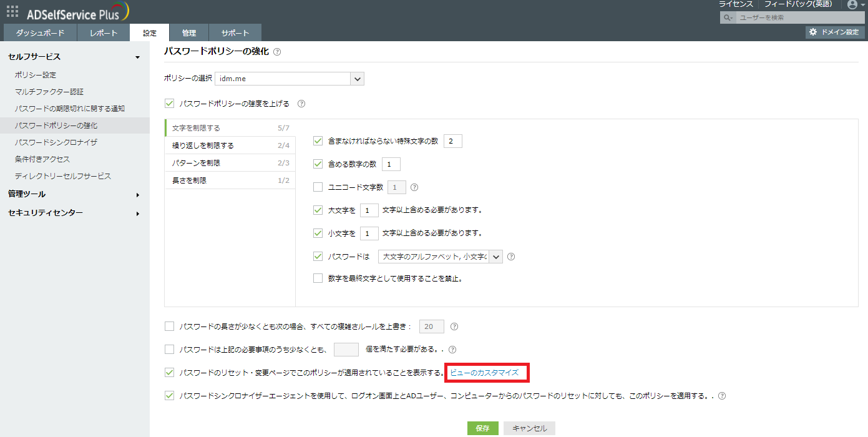This screenshot has width=868, height=437.
Task: Expand the パスワードは character type dropdown
Action: tap(495, 257)
